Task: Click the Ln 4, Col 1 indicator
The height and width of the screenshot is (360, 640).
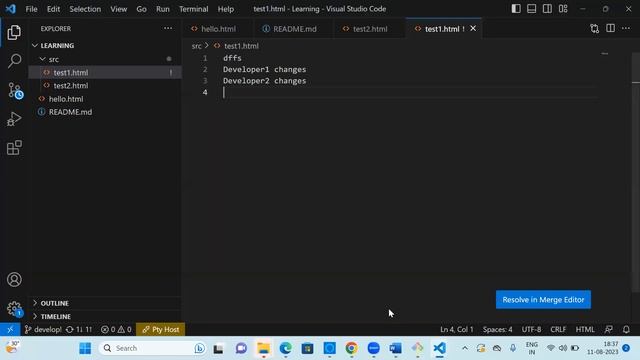Action: [x=457, y=329]
